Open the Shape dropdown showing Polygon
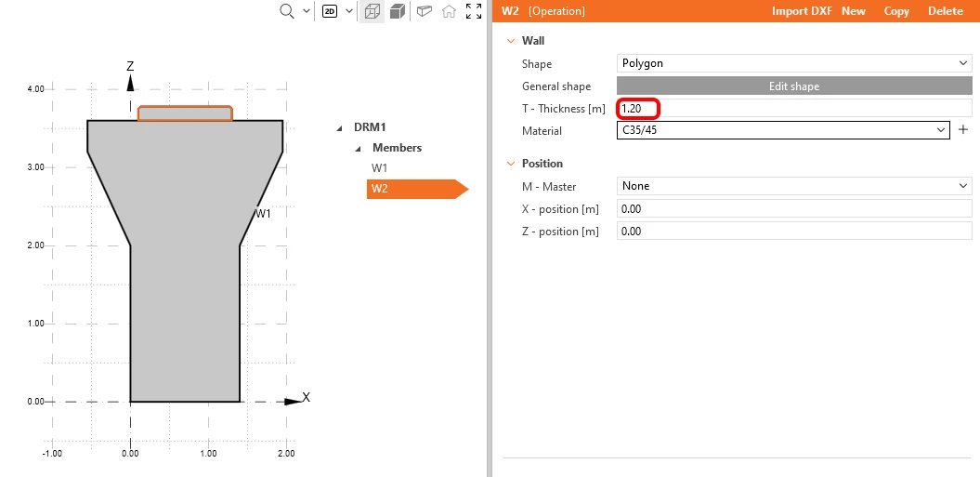Image resolution: width=980 pixels, height=477 pixels. pos(794,63)
